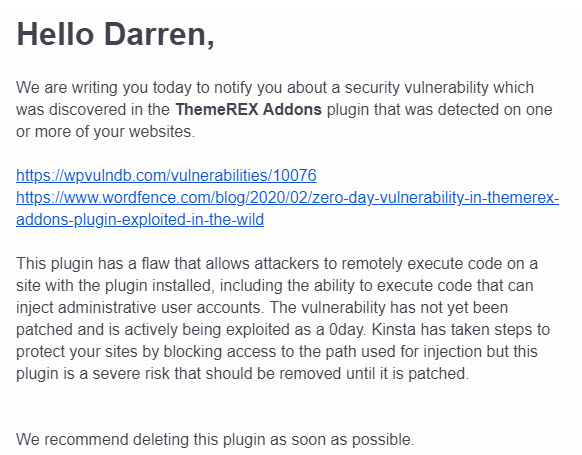This screenshot has height=455, width=582.
Task: Click the word 'Kinsta' in the paragraph
Action: [393, 330]
